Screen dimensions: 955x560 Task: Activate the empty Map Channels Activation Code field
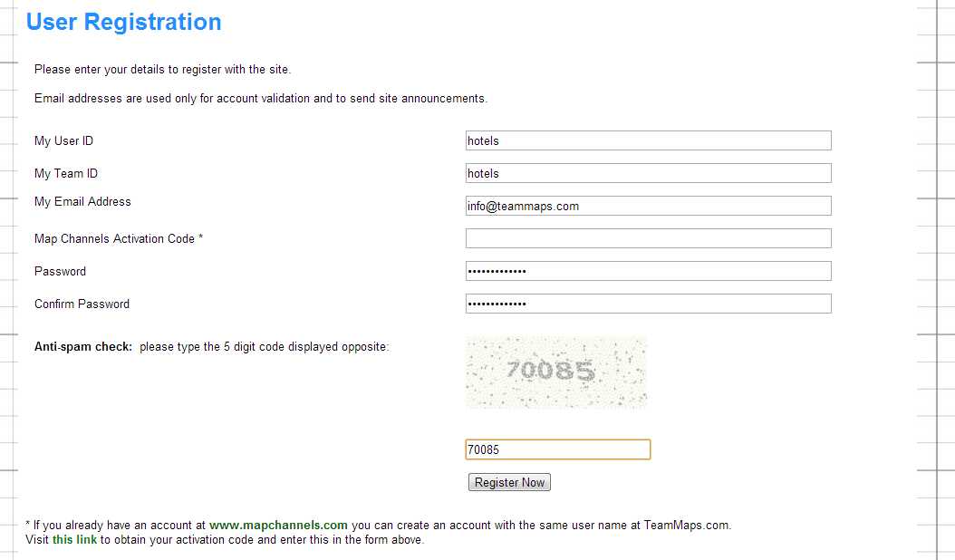pos(648,238)
